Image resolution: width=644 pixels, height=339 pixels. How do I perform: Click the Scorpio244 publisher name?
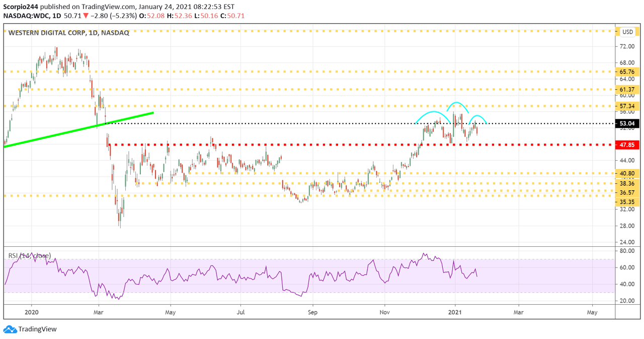20,7
